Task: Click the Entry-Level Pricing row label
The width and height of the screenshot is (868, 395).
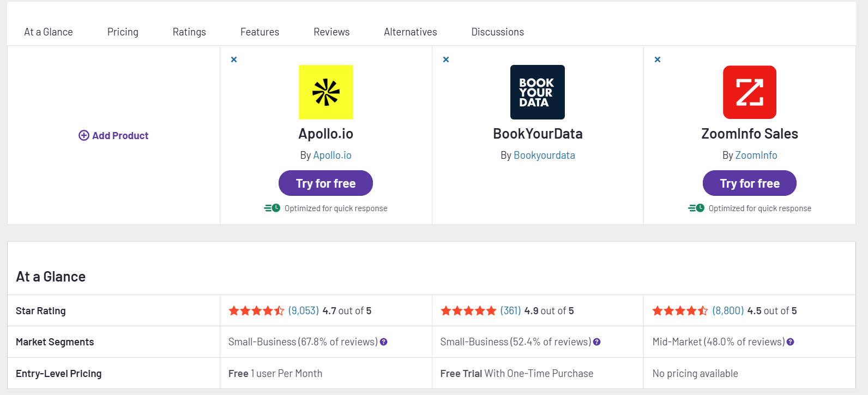Action: (59, 374)
